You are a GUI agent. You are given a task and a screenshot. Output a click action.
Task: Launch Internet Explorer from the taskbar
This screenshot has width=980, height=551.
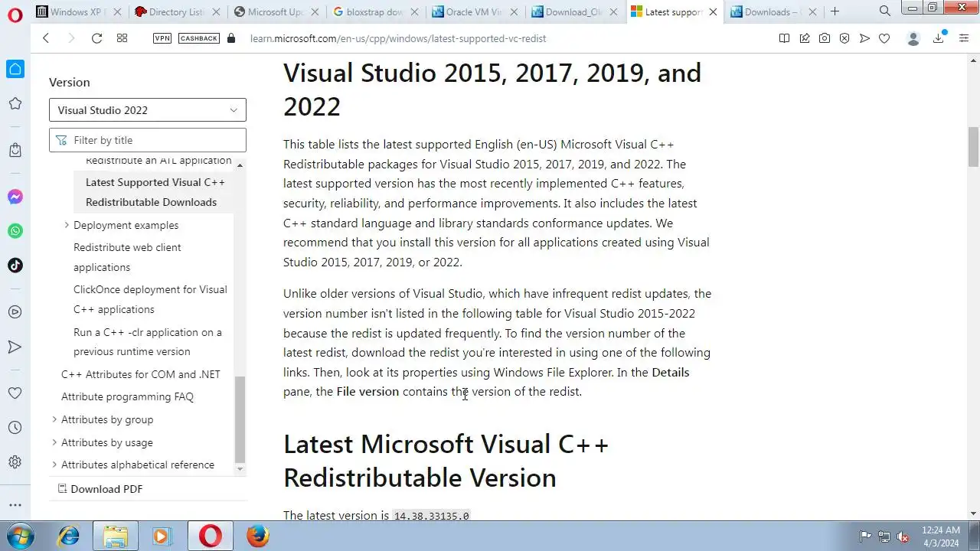coord(69,536)
